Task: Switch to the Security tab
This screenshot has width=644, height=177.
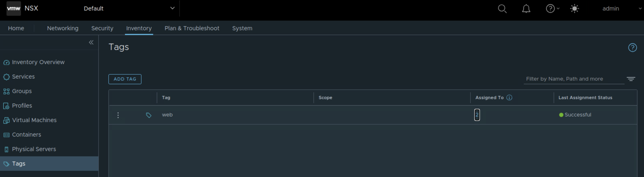Action: coord(102,28)
